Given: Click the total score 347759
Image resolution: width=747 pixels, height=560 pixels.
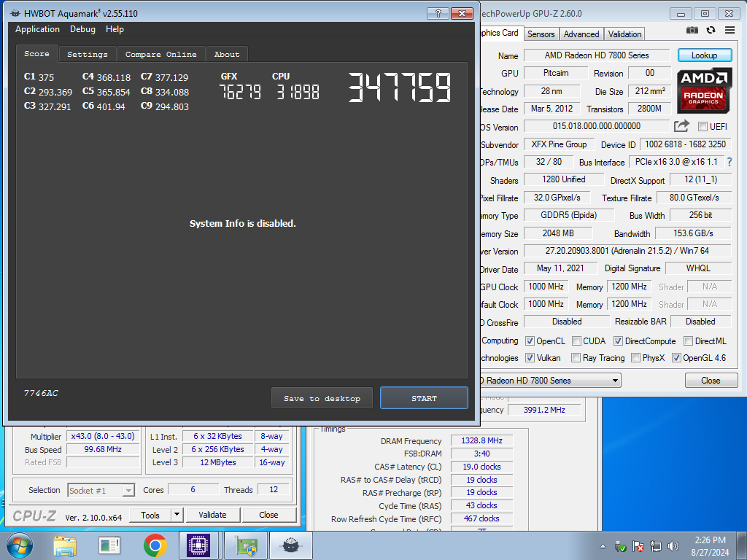Looking at the screenshot, I should click(x=399, y=87).
